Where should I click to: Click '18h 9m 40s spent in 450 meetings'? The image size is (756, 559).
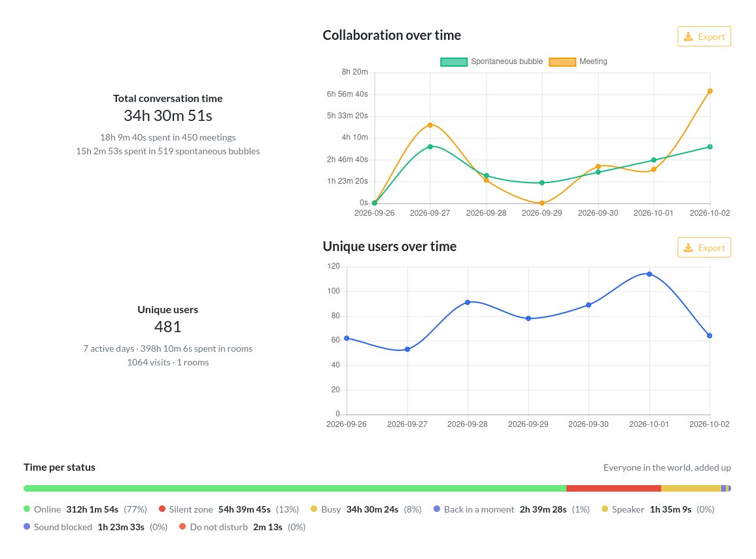pyautogui.click(x=168, y=137)
